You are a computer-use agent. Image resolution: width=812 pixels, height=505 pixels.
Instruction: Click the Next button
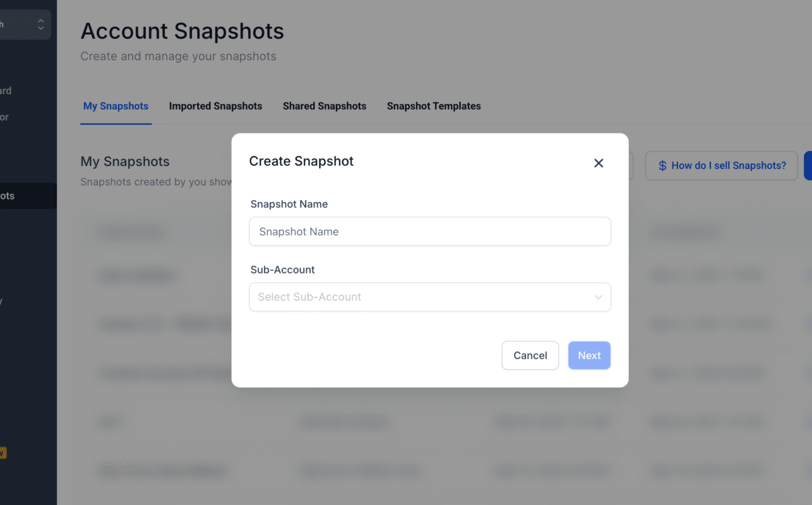588,355
